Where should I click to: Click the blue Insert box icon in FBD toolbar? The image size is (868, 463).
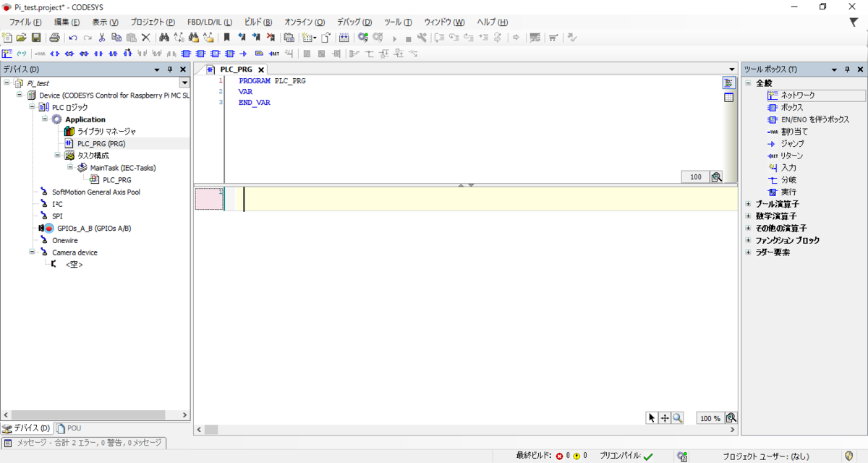tap(186, 53)
